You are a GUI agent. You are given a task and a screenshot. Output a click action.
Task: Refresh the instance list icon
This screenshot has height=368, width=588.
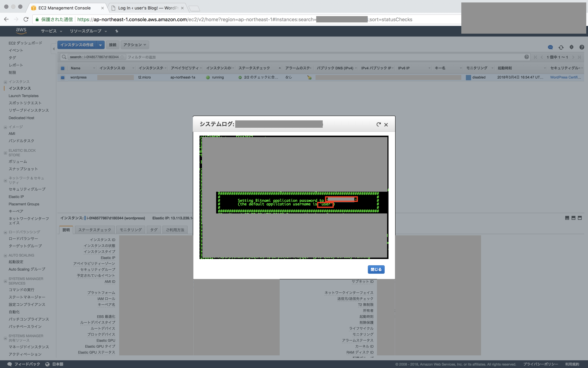[x=561, y=47]
